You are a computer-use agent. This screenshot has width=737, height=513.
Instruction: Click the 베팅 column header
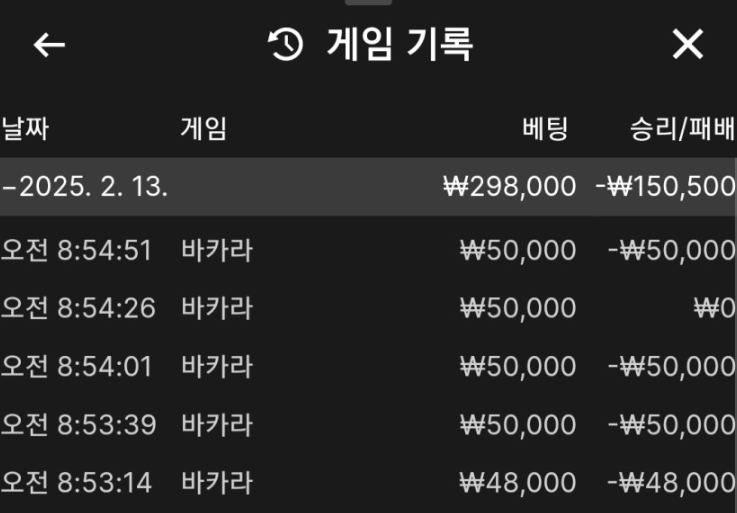(545, 128)
